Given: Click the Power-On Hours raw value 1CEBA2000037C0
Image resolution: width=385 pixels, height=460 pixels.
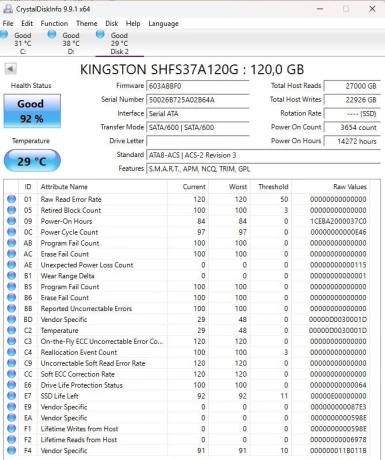Looking at the screenshot, I should pos(338,221).
